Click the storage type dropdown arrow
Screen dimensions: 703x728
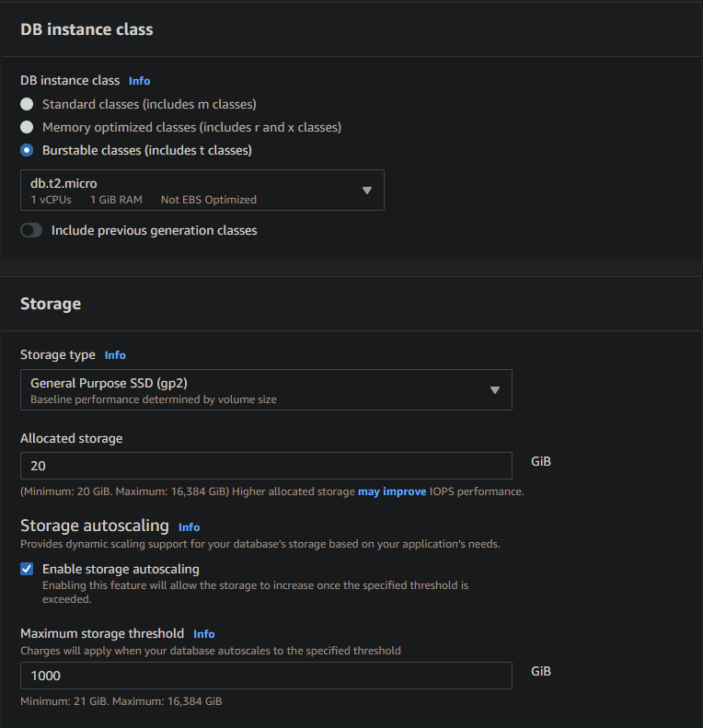pyautogui.click(x=494, y=390)
